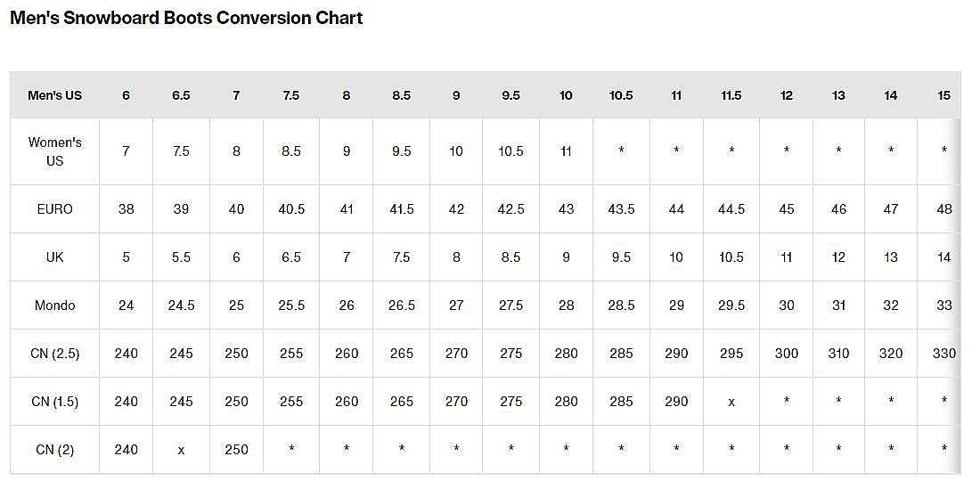Select the Mondo row label

coord(54,306)
